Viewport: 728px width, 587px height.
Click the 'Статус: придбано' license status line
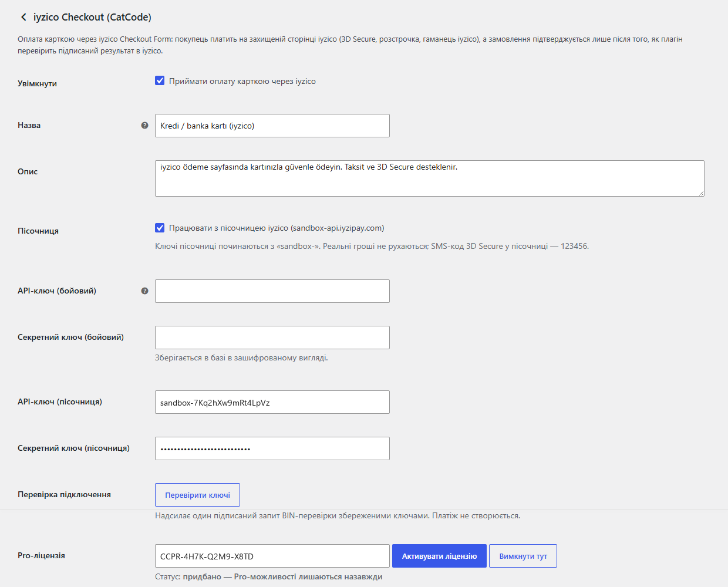[268, 576]
